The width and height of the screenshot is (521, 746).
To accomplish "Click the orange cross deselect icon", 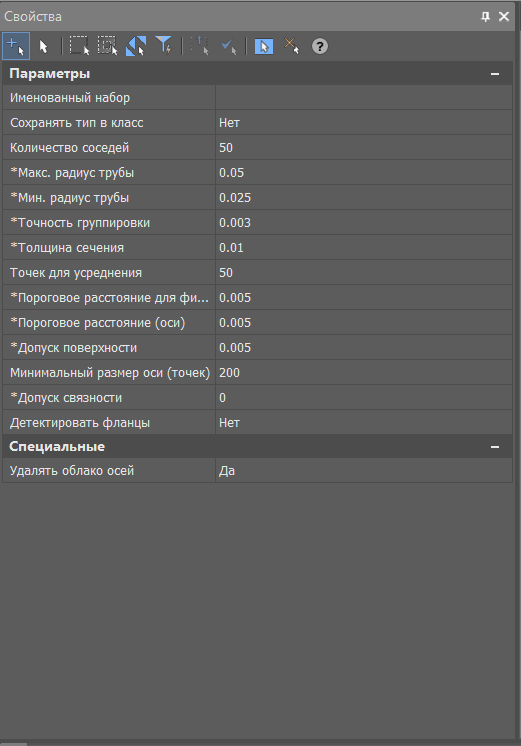I will point(292,46).
